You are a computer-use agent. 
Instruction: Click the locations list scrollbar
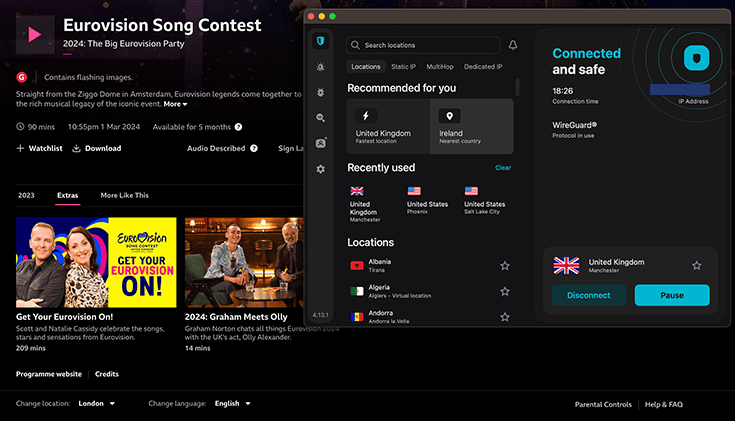point(518,87)
